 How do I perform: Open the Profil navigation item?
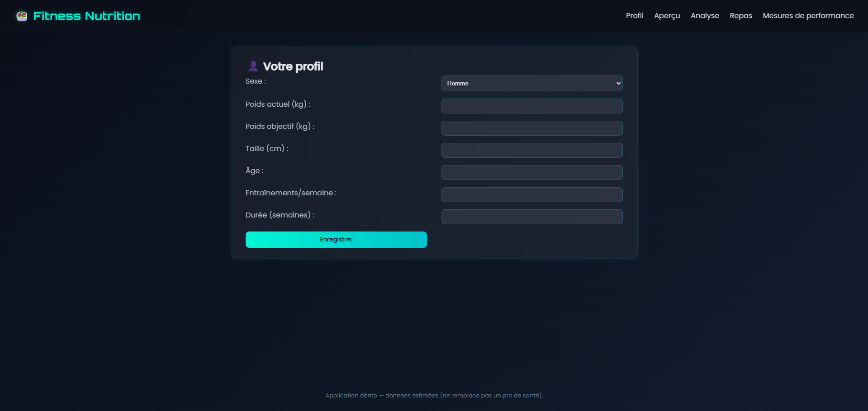[x=634, y=16]
